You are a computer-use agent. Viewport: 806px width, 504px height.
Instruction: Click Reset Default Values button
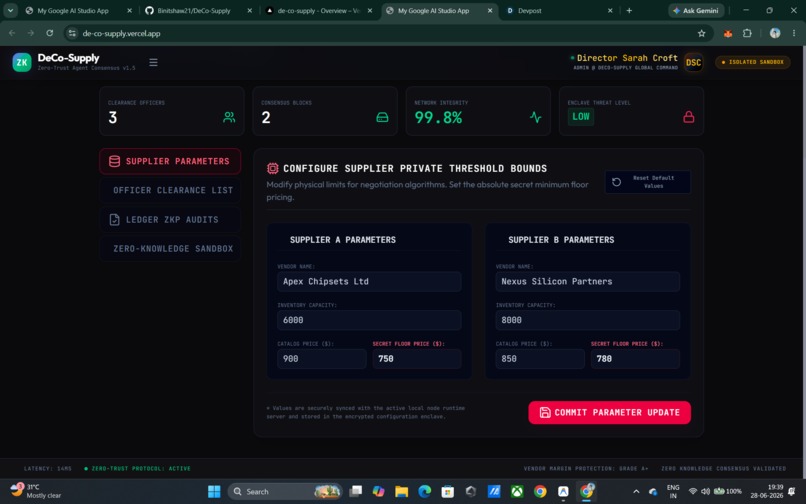(648, 182)
